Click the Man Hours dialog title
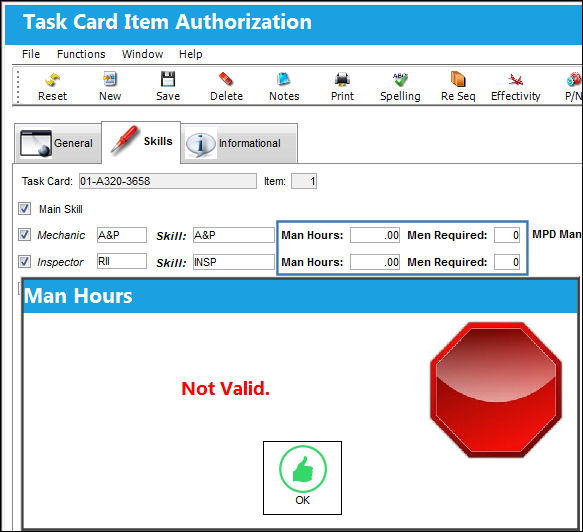The height and width of the screenshot is (532, 583). click(x=78, y=296)
